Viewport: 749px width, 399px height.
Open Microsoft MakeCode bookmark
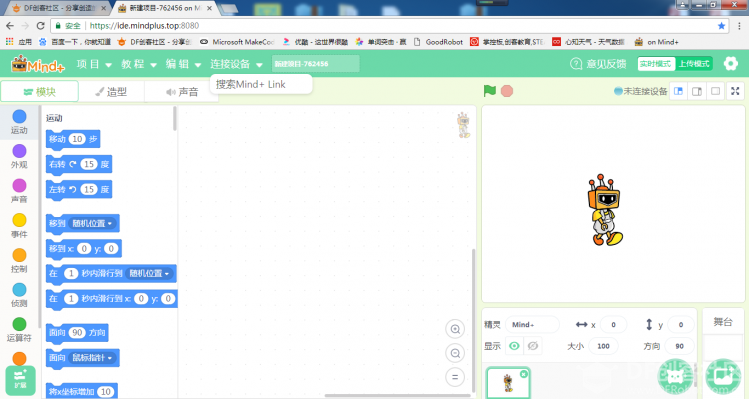pos(237,42)
